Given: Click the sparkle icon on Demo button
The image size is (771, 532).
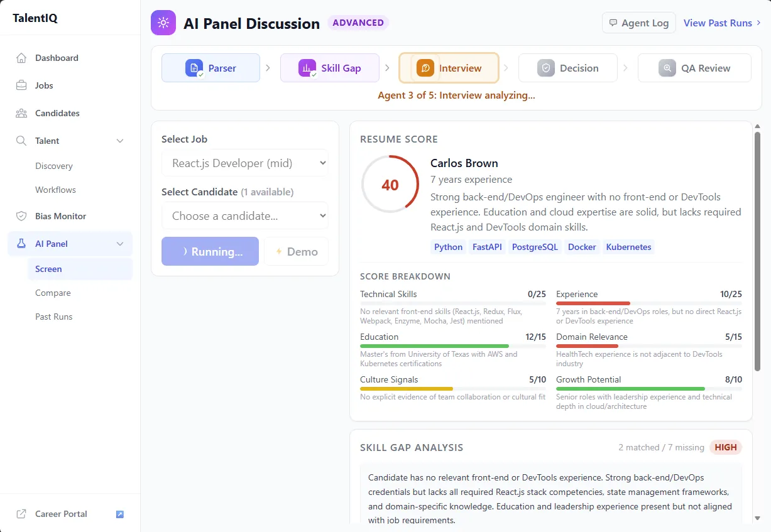Looking at the screenshot, I should pos(279,251).
